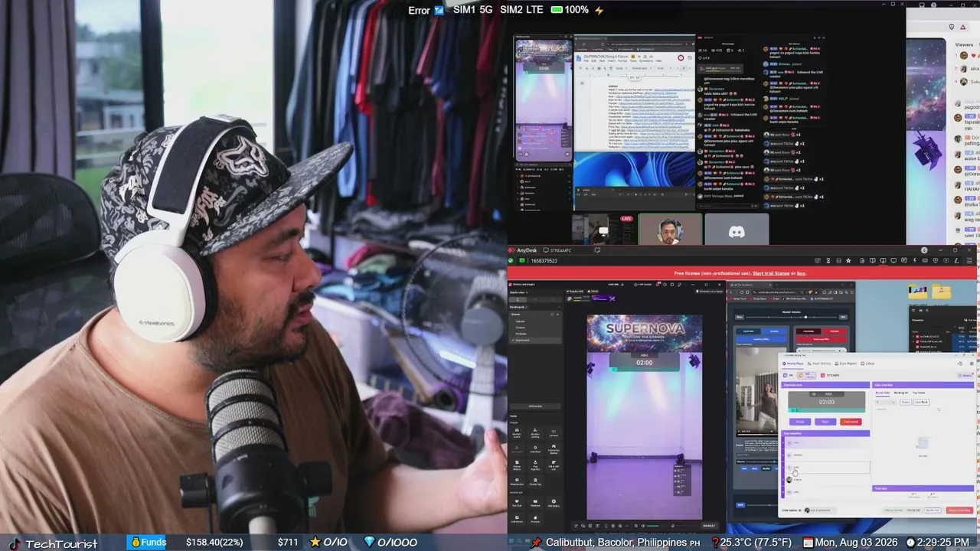Click the Start button under the timer

coord(825,422)
